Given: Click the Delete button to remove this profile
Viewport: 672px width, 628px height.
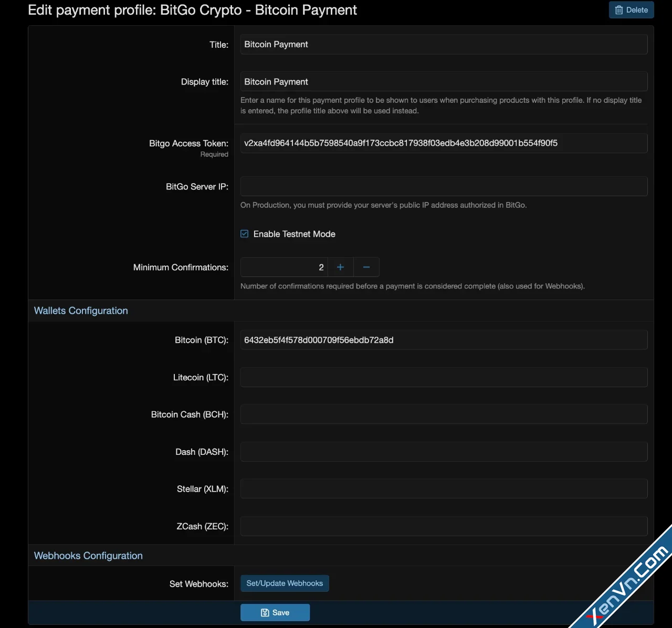Looking at the screenshot, I should pyautogui.click(x=631, y=9).
